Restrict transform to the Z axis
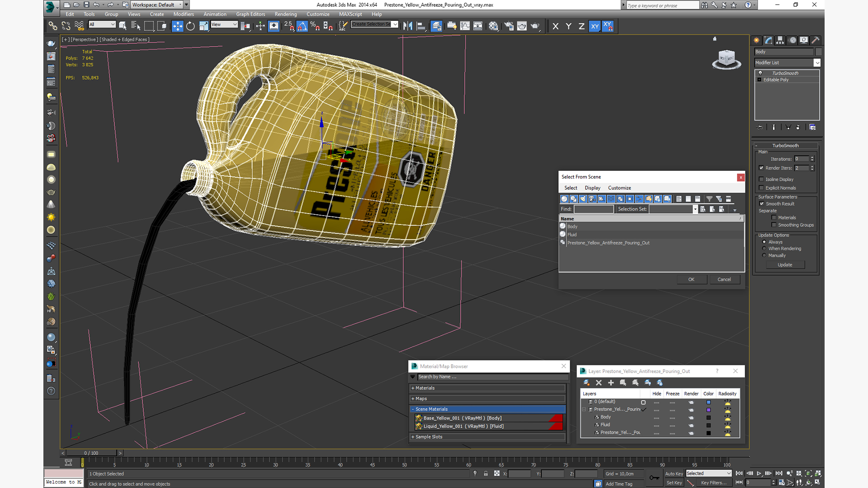 click(581, 26)
